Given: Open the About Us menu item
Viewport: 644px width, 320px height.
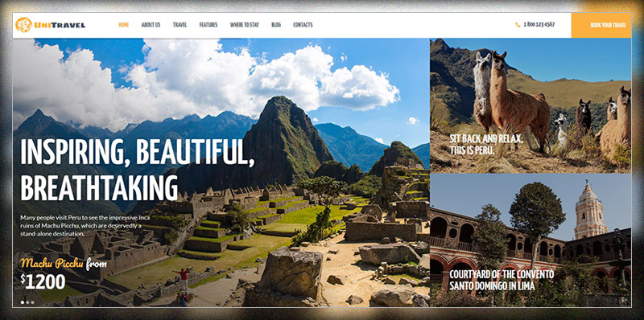Looking at the screenshot, I should pyautogui.click(x=151, y=25).
